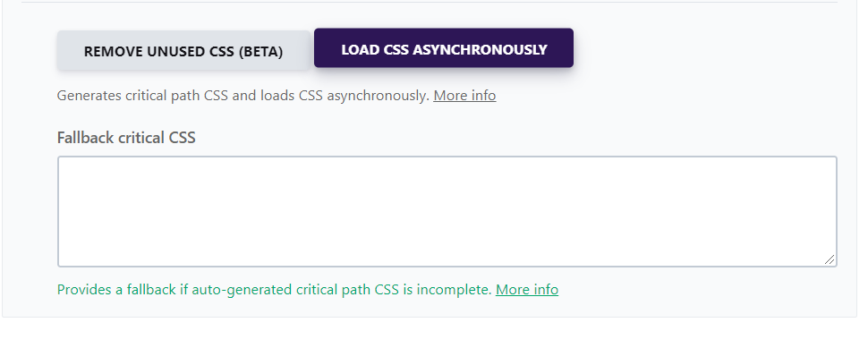Click inside the large white fallback textarea
The image size is (868, 348).
coord(447,211)
